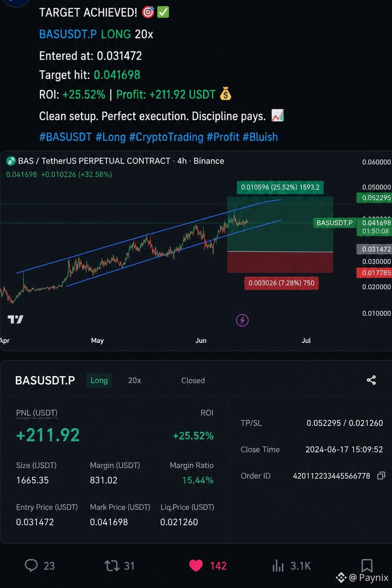Bookmark the post with the bookmark icon
392x588 pixels.
367,565
